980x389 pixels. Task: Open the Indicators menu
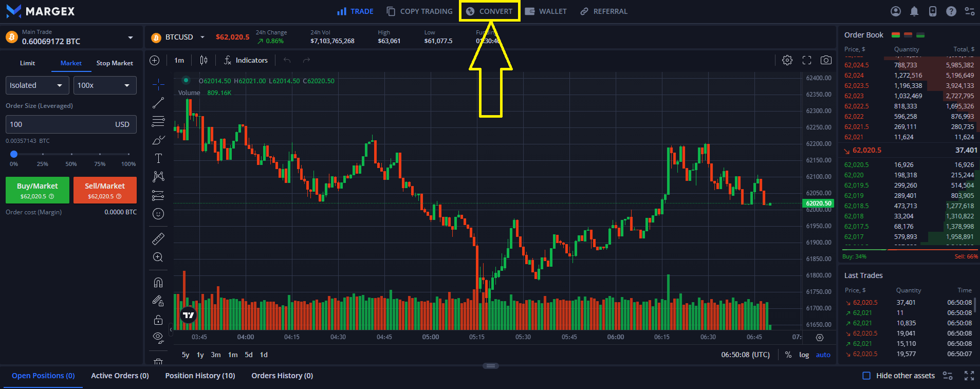pyautogui.click(x=246, y=60)
